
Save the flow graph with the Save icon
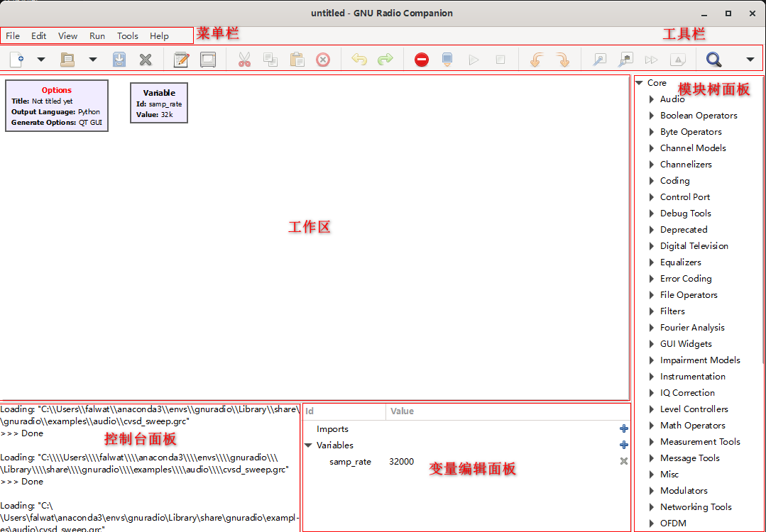[119, 60]
